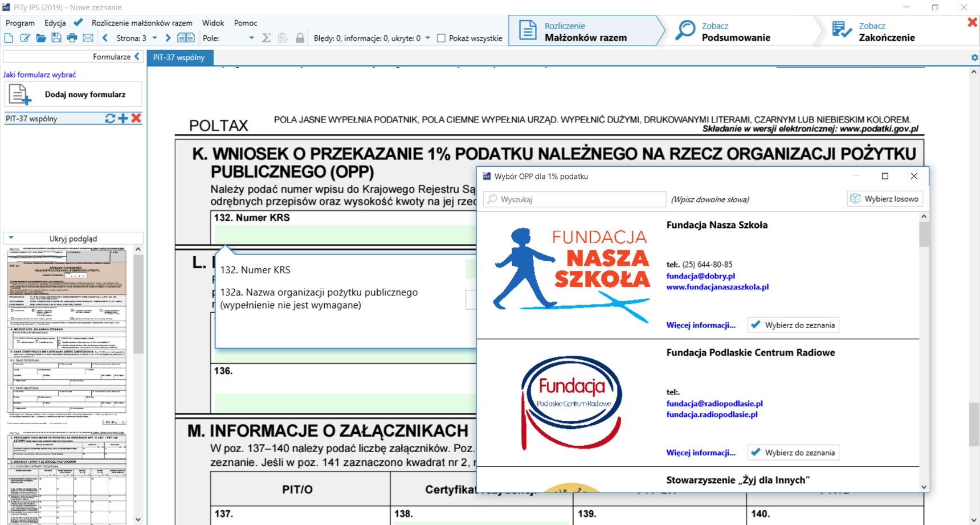Open Strona page selector dropdown
Image resolution: width=980 pixels, height=525 pixels.
coord(154,38)
